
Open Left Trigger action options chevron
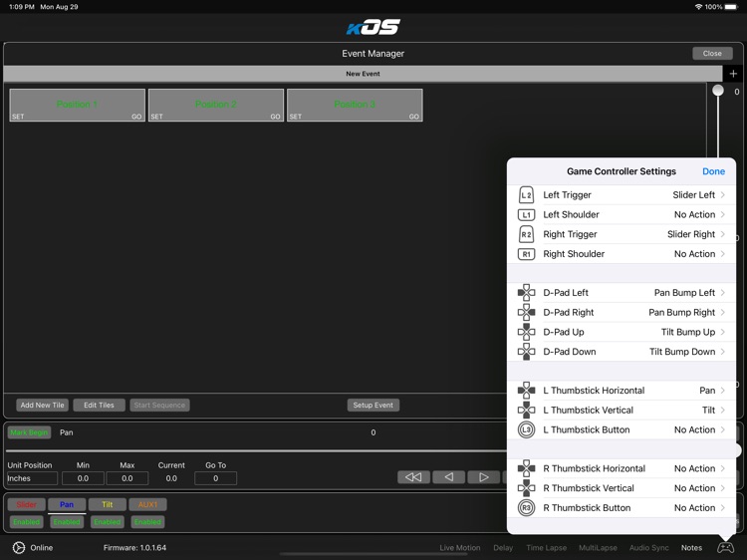[723, 195]
